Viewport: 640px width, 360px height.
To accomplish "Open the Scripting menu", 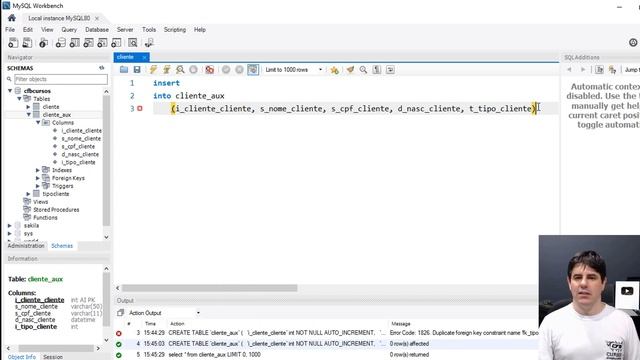I will tap(175, 30).
